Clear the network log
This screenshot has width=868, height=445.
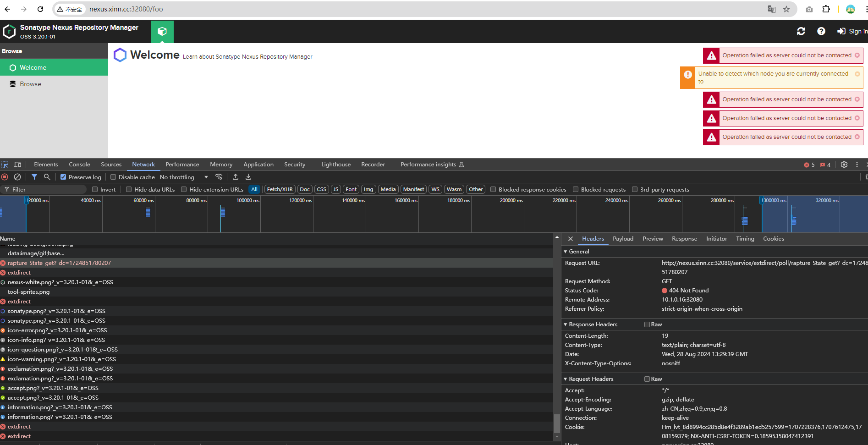tap(17, 177)
